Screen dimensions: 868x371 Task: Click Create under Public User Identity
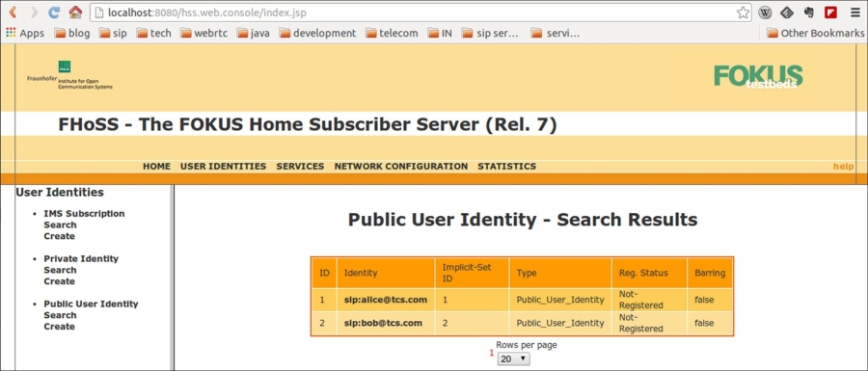coord(59,327)
